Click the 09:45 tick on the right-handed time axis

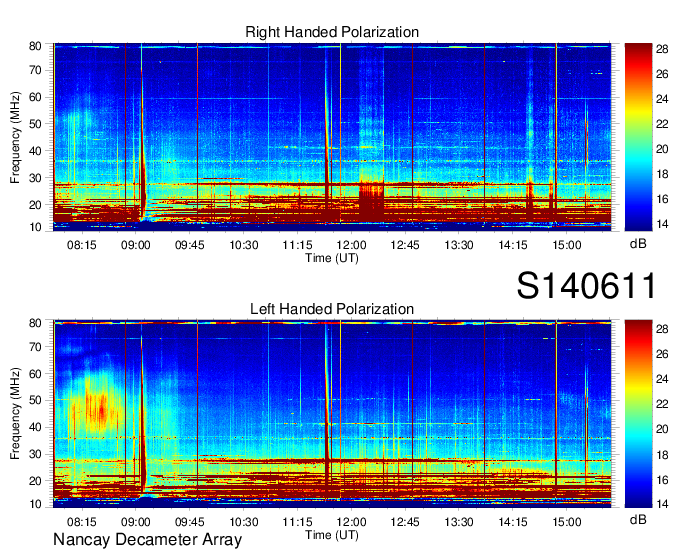[x=190, y=245]
